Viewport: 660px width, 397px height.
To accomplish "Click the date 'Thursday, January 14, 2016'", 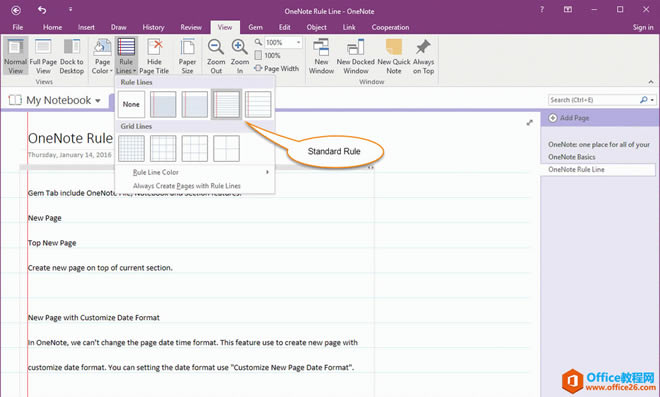I will coord(69,155).
